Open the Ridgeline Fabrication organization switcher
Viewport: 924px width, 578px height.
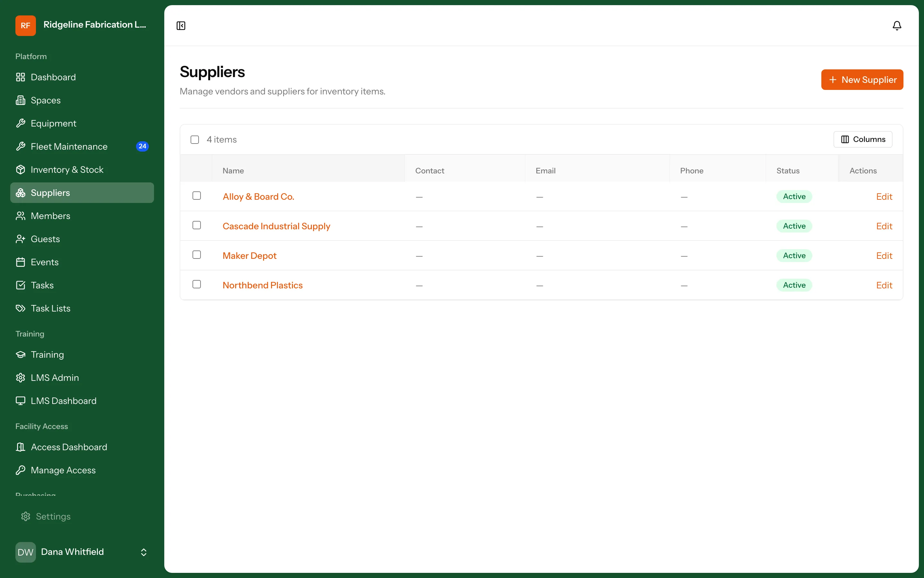pyautogui.click(x=82, y=26)
